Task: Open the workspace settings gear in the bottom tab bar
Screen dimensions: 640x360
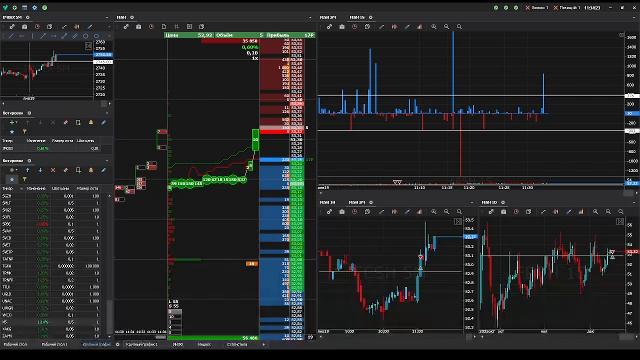Action: [118, 344]
